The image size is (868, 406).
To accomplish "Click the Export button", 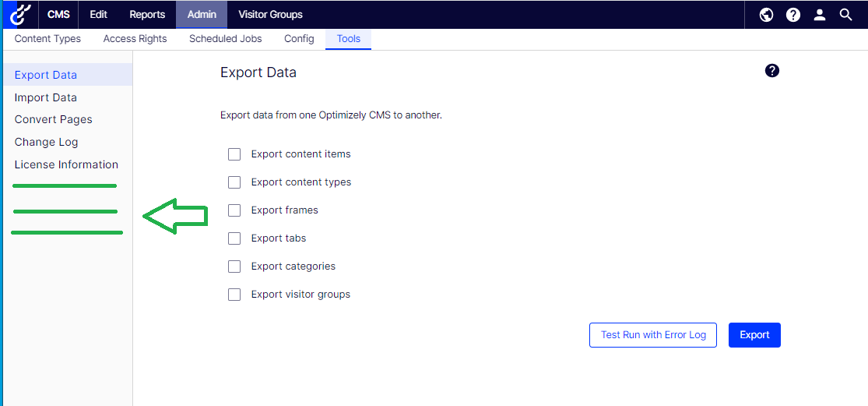I will click(x=754, y=335).
